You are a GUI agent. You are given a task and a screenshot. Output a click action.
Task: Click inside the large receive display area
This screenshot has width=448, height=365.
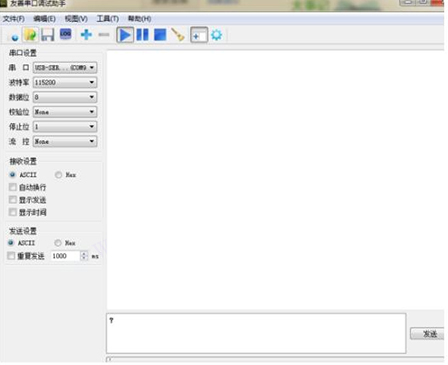click(x=275, y=180)
